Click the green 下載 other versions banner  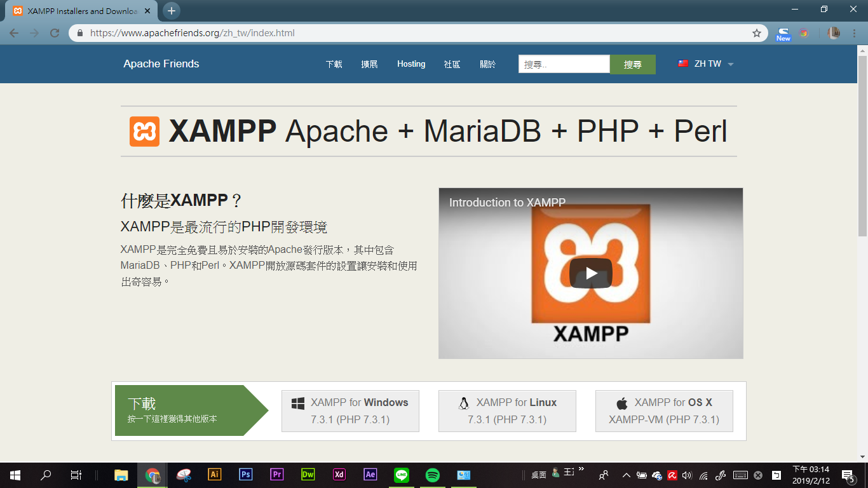[x=191, y=410]
